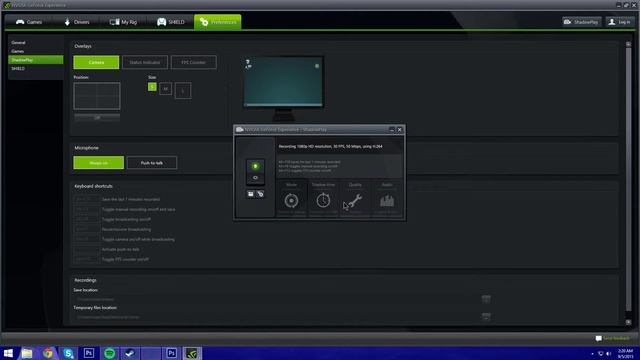Viewport: 640px width, 360px height.
Task: Click the preferences scrollbar down arrow
Action: [x=628, y=322]
